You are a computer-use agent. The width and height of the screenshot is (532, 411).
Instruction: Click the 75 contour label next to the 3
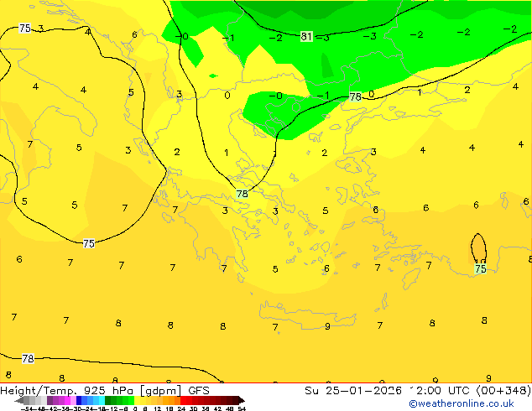(x=25, y=28)
